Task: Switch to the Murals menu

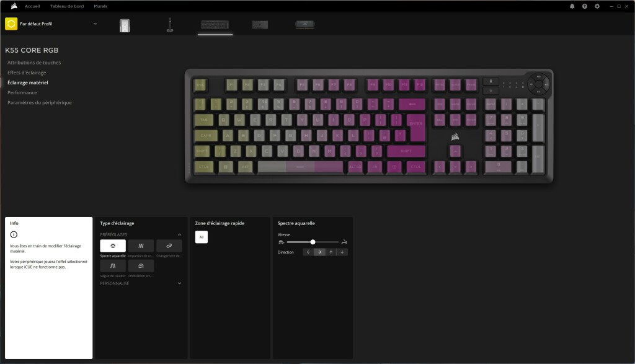Action: click(x=100, y=6)
